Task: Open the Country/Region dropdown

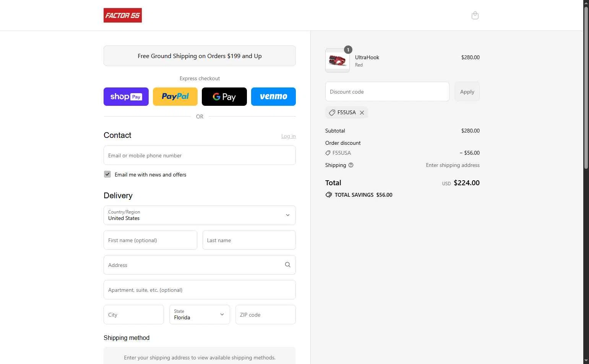Action: point(200,215)
